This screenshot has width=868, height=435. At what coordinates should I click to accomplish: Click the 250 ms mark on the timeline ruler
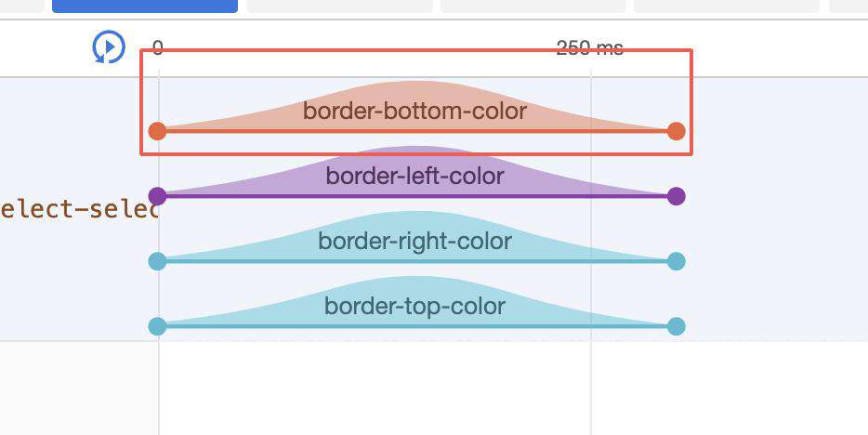click(589, 48)
